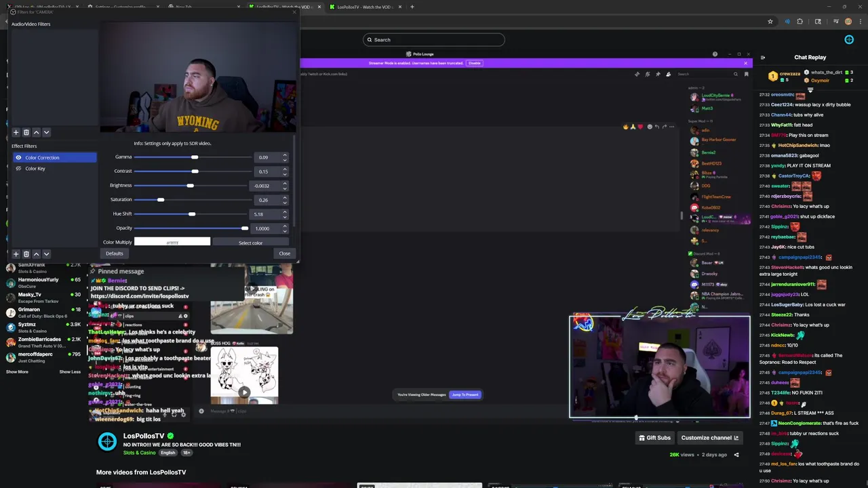Open Customize channel link

(x=710, y=438)
